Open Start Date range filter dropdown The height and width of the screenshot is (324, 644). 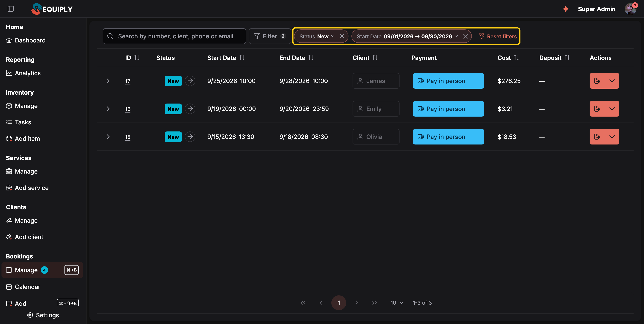tap(407, 36)
